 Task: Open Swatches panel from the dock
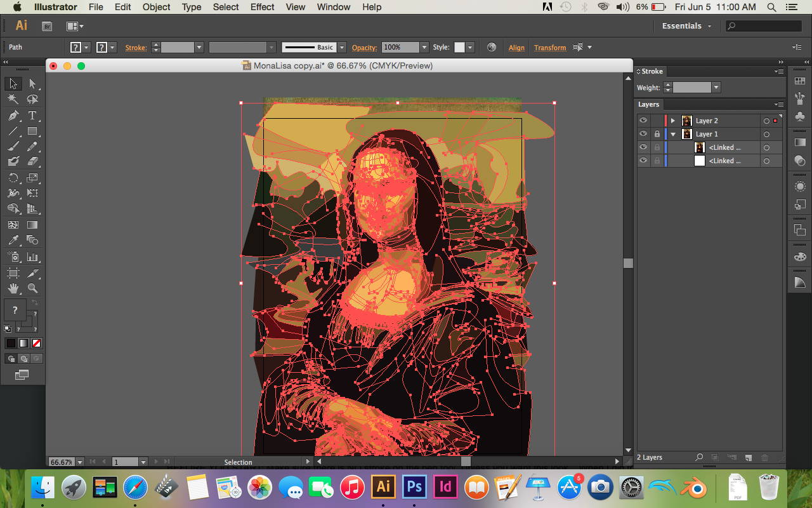click(800, 81)
